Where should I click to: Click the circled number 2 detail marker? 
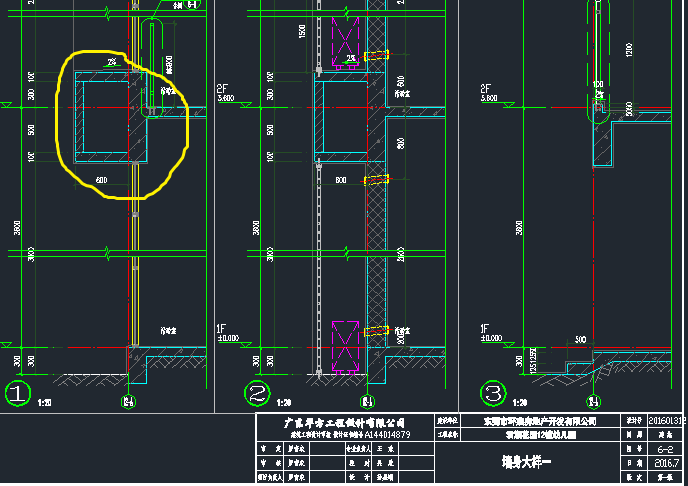click(x=258, y=393)
